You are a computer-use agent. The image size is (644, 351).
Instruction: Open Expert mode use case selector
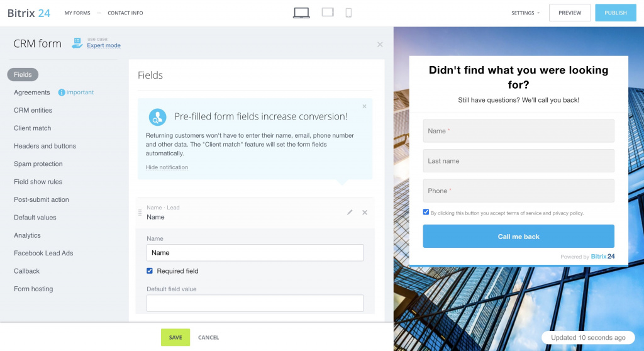(103, 45)
